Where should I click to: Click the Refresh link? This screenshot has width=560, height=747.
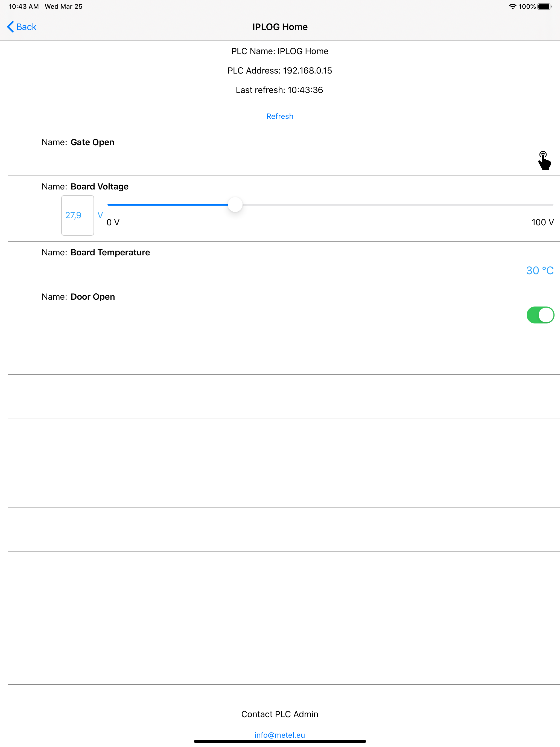280,116
